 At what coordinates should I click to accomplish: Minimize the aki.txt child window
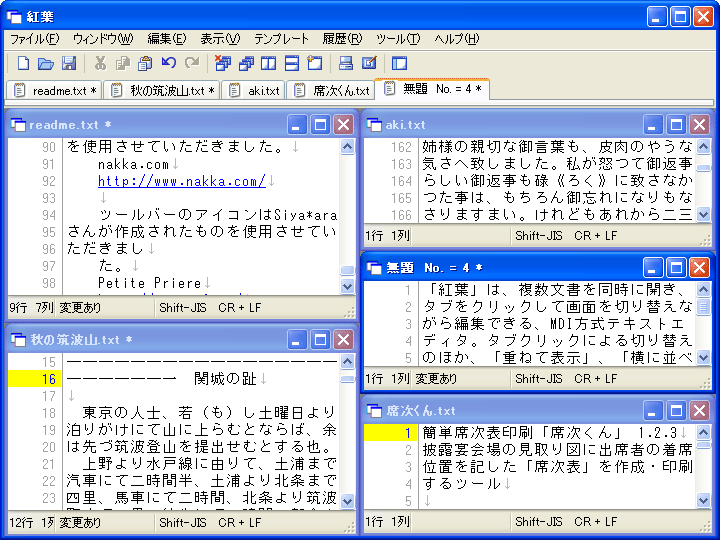click(652, 124)
